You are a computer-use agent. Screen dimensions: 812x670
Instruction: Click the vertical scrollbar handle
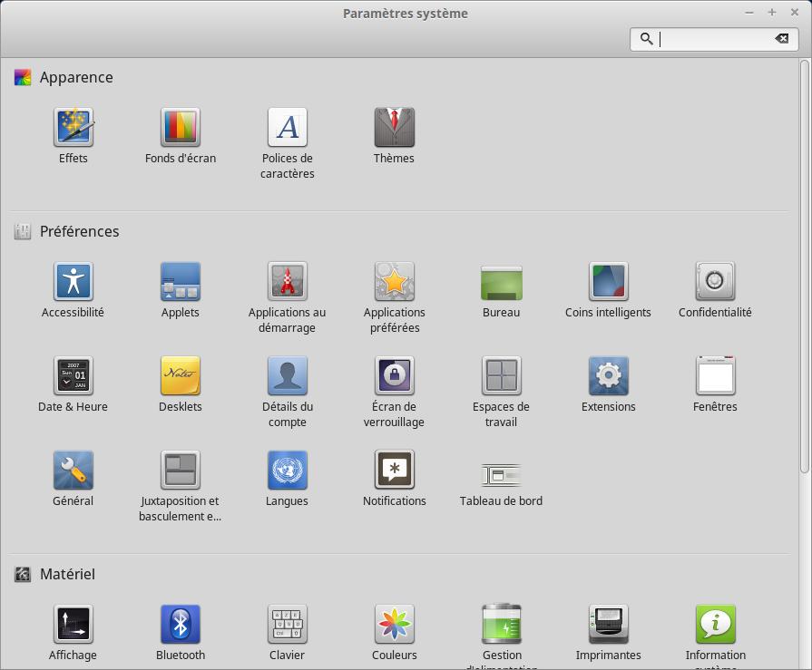pos(804,267)
